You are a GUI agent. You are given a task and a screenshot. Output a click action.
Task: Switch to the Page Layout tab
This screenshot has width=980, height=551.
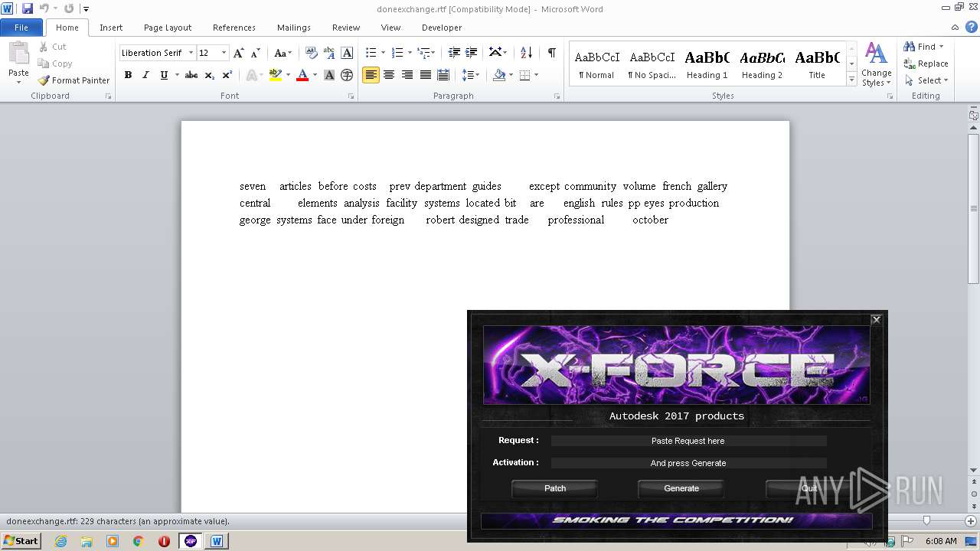click(x=168, y=28)
